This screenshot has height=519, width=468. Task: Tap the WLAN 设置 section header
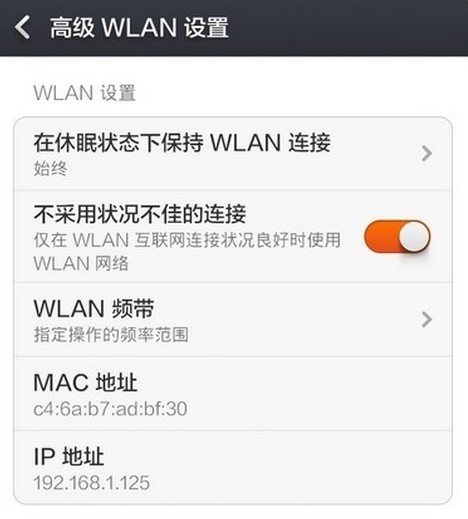coord(85,93)
